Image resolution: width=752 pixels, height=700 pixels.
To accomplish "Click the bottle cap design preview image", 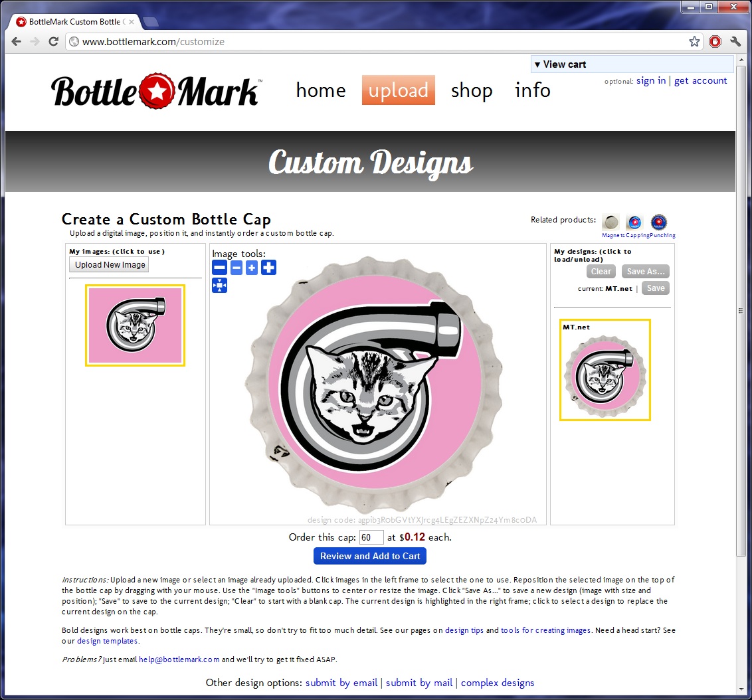I will coord(375,385).
